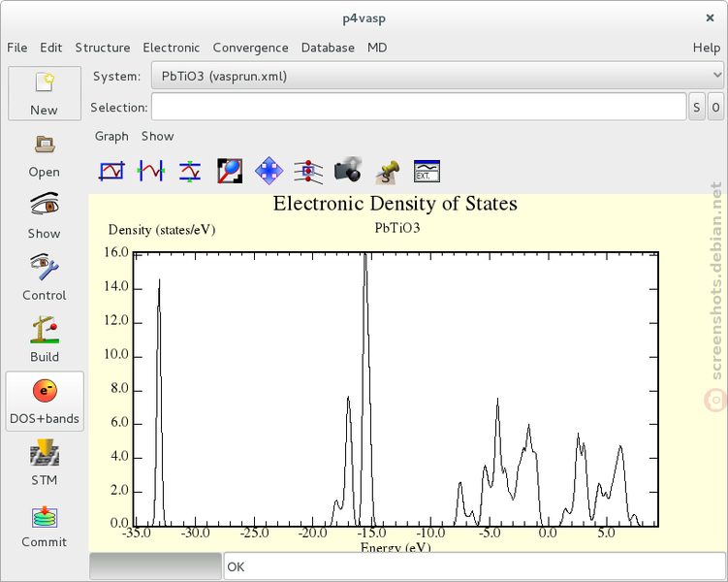Viewport: 728px width, 582px height.
Task: Click the EXT. external graph icon
Action: click(427, 171)
